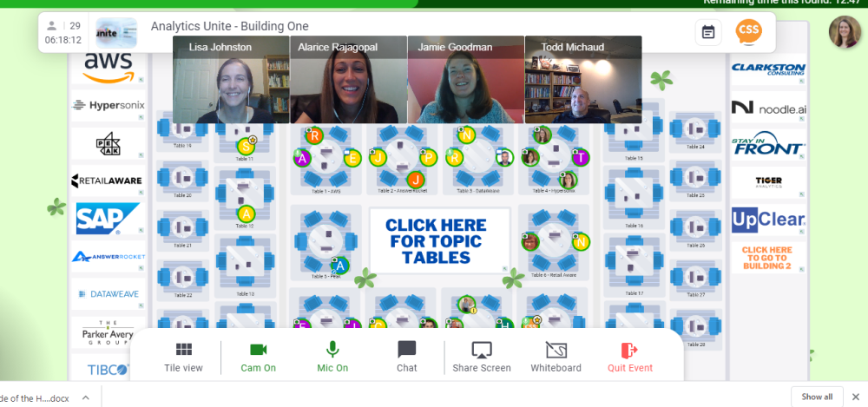Open the Tile view layout
This screenshot has height=407, width=868.
(x=183, y=358)
